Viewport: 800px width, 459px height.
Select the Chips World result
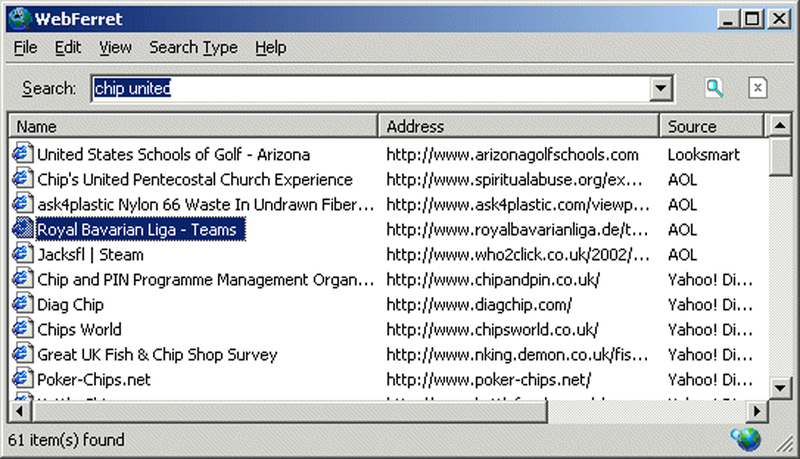tap(79, 329)
